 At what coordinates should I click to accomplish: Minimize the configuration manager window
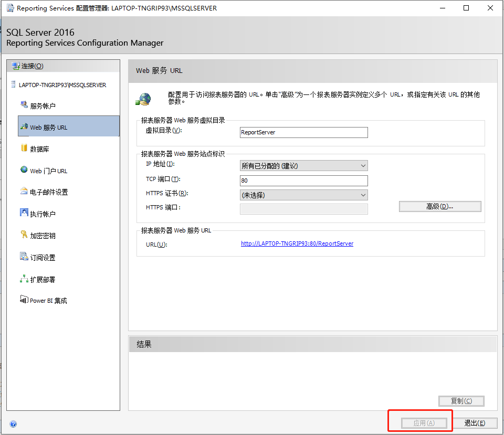coord(443,8)
